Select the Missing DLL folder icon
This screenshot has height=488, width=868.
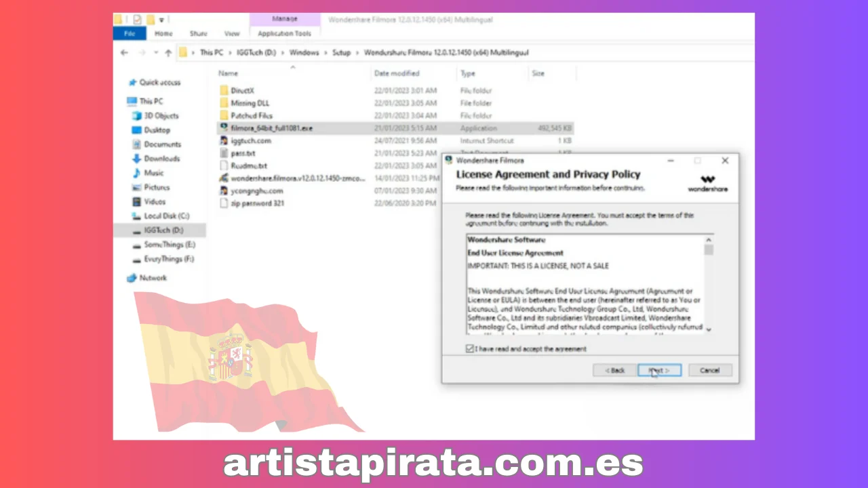(x=224, y=103)
